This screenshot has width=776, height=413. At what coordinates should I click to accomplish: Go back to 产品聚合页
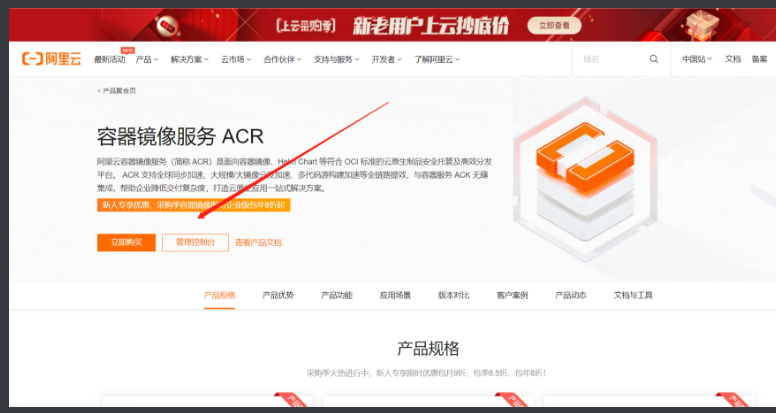pos(116,91)
